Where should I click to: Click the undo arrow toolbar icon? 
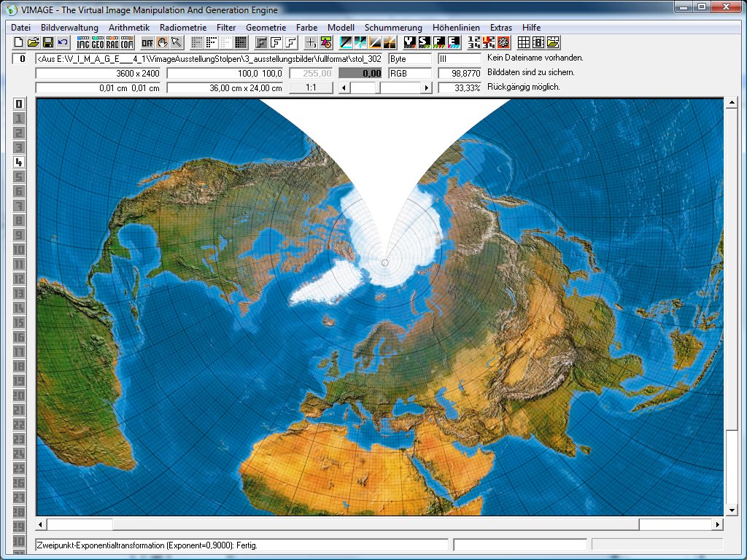pyautogui.click(x=63, y=42)
